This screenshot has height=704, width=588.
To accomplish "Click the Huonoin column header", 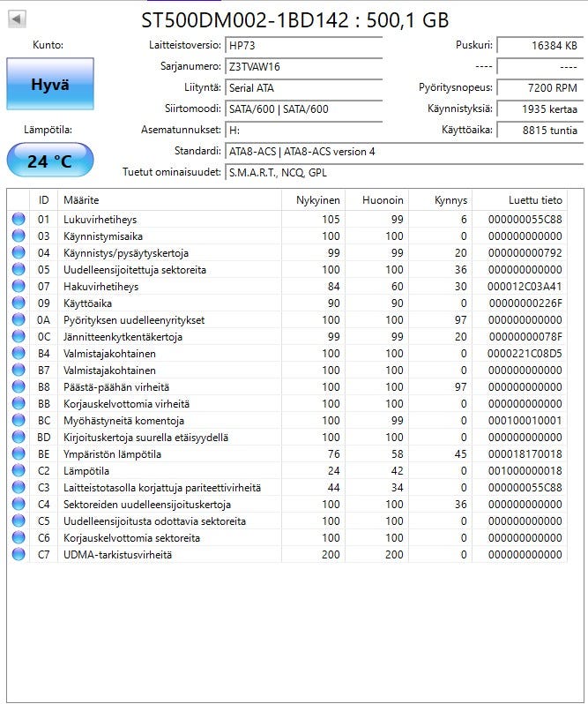I will click(x=377, y=199).
